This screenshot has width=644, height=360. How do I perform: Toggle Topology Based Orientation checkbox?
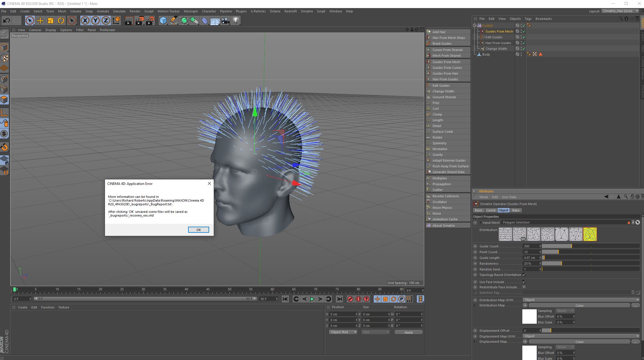524,275
